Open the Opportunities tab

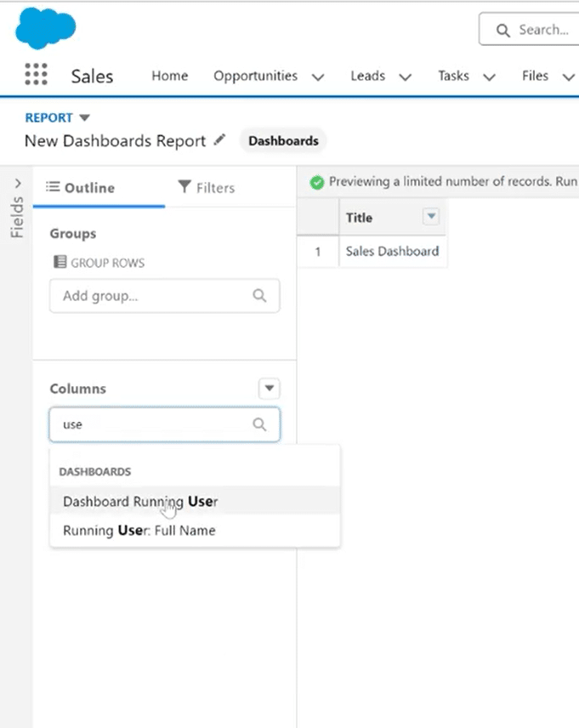tap(255, 76)
